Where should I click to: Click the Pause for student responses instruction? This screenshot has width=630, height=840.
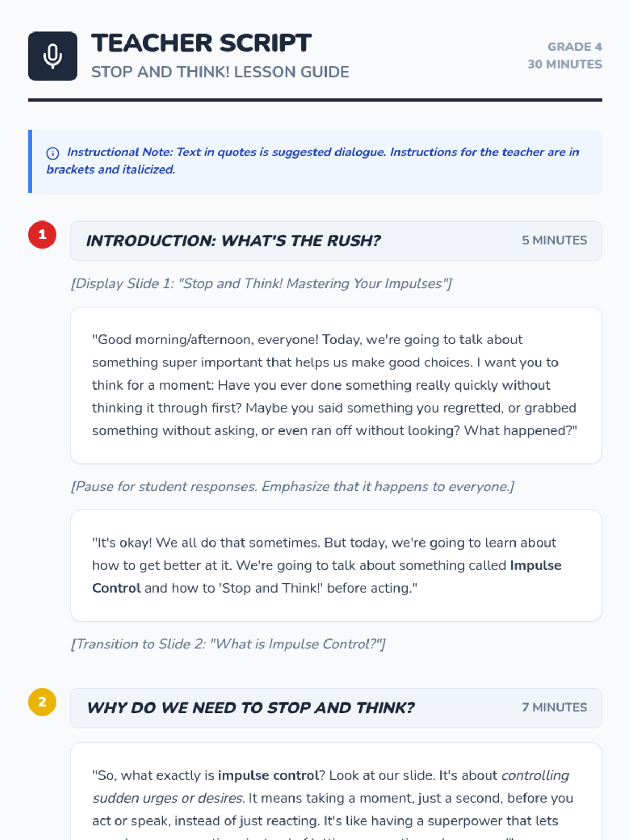click(292, 487)
